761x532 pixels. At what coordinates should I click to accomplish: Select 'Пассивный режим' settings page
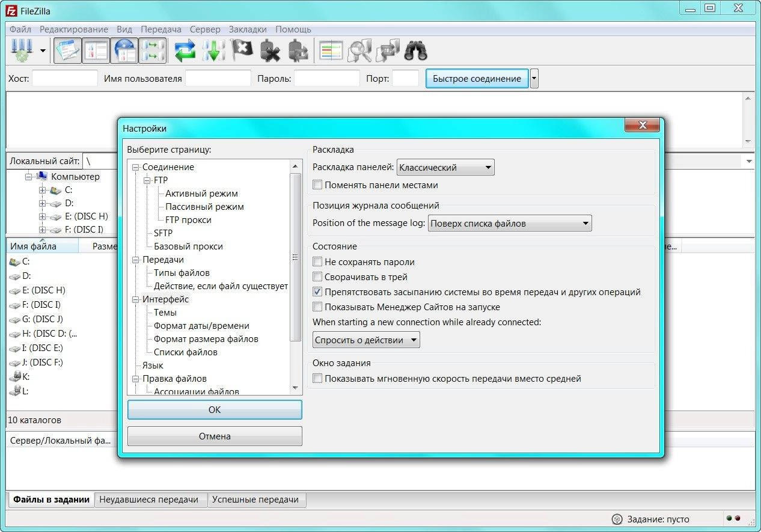[x=204, y=207]
